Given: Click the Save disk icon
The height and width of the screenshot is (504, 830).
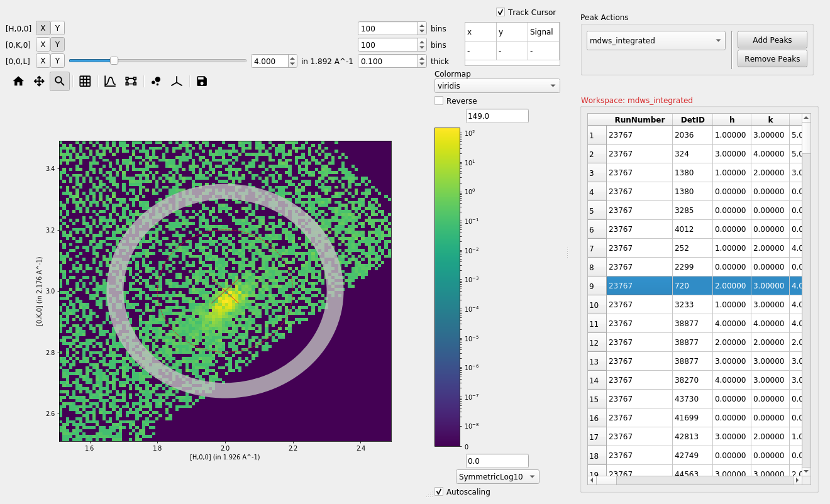Looking at the screenshot, I should [202, 81].
